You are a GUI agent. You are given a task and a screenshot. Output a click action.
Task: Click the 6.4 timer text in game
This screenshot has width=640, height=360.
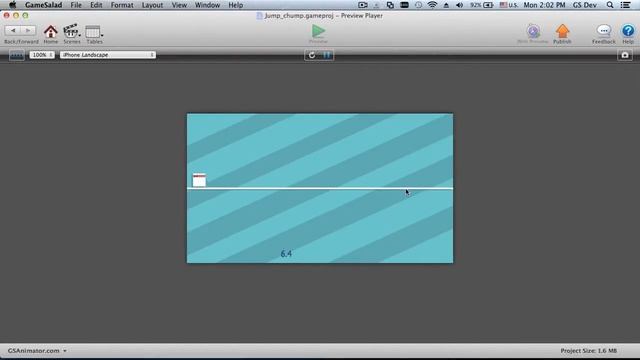click(286, 253)
